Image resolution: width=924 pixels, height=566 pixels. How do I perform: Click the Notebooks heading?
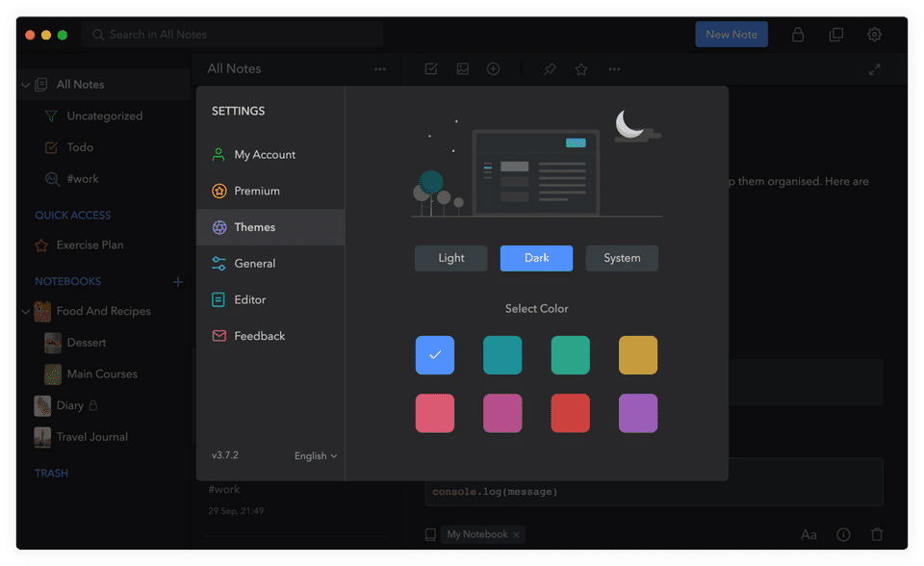pyautogui.click(x=67, y=281)
